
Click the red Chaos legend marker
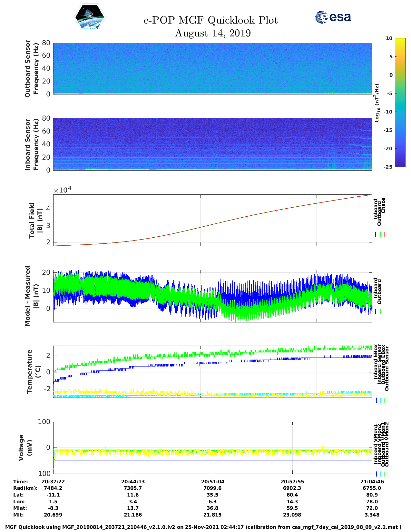384,234
